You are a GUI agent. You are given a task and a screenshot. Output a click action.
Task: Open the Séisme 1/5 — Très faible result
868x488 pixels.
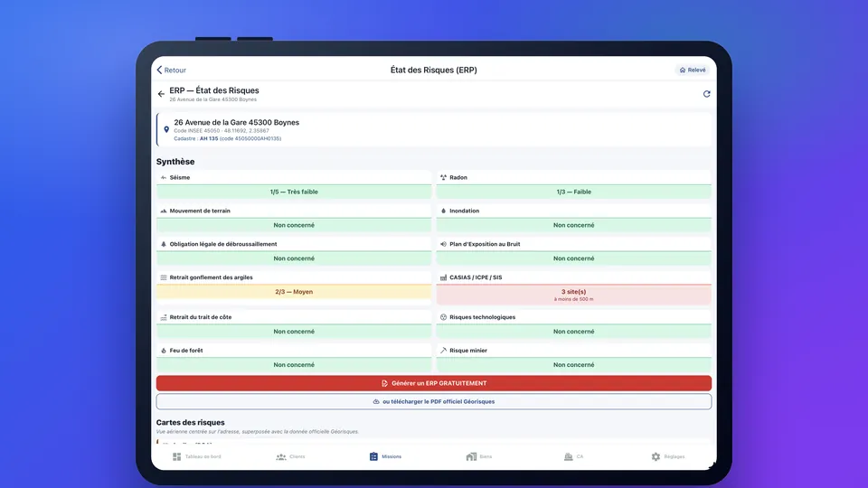click(294, 192)
